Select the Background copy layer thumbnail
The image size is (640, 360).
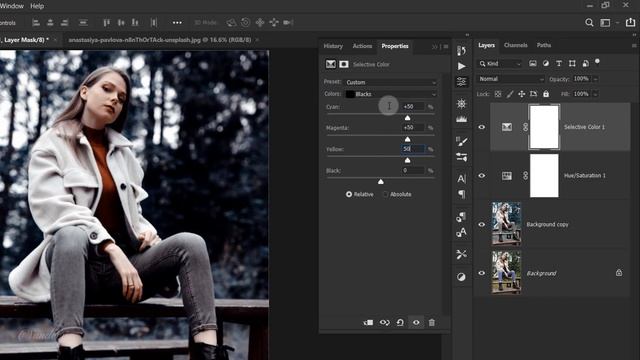point(506,224)
